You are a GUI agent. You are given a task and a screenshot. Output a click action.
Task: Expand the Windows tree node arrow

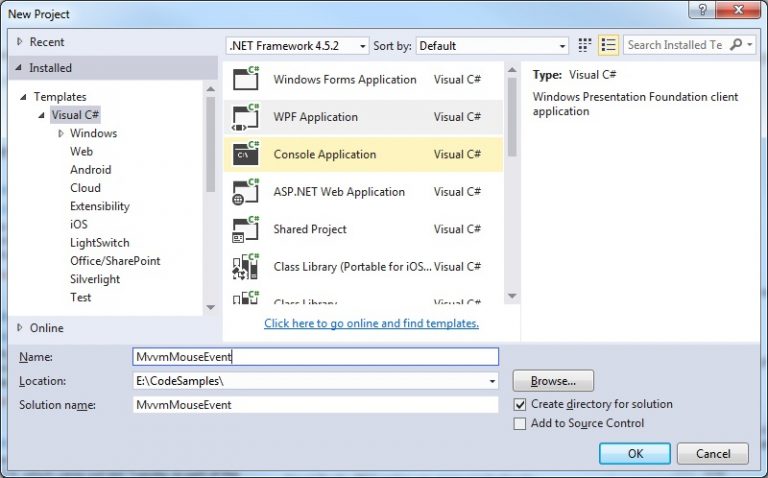61,133
